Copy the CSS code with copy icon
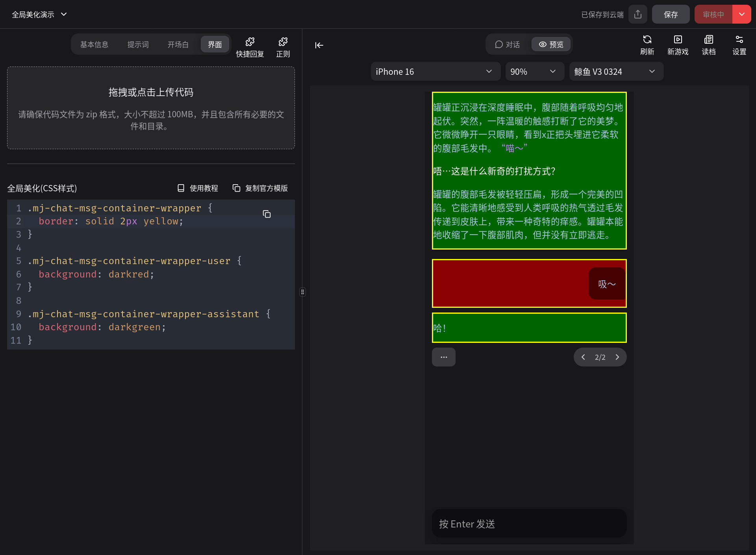 (x=267, y=214)
